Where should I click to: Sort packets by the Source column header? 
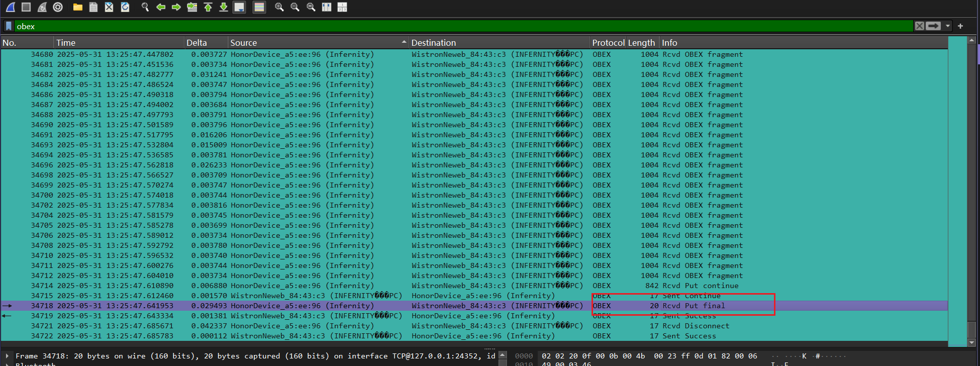(x=243, y=43)
